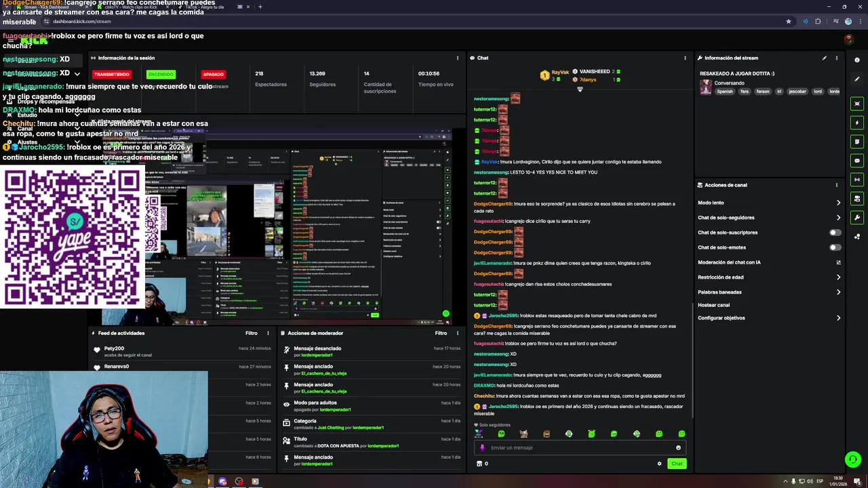Click the heart icon next to Pety200

pyautogui.click(x=97, y=350)
